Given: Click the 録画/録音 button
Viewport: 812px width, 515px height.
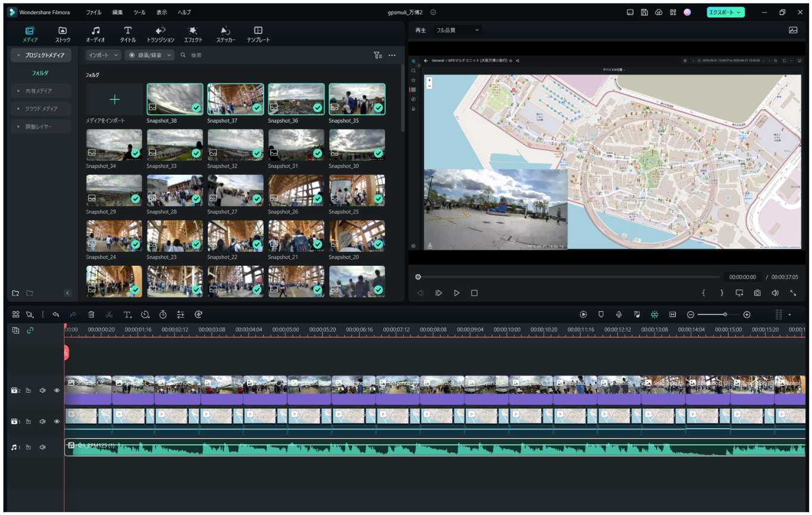Looking at the screenshot, I should point(150,55).
